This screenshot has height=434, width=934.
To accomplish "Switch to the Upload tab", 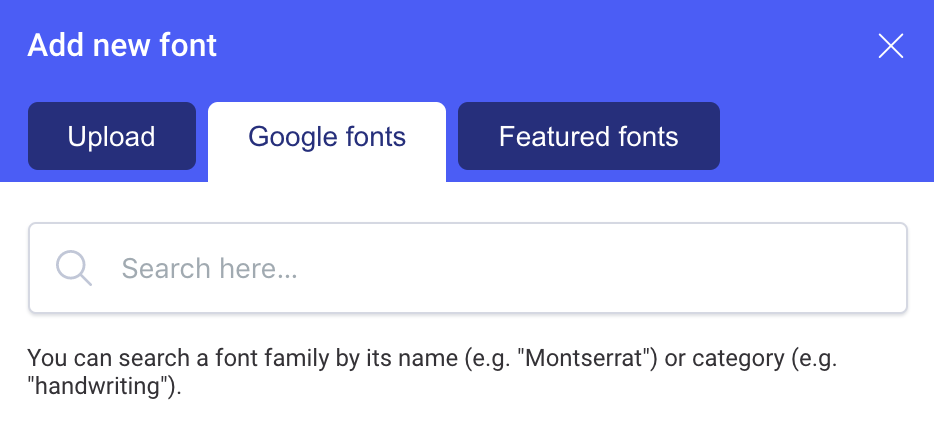I will coord(111,136).
